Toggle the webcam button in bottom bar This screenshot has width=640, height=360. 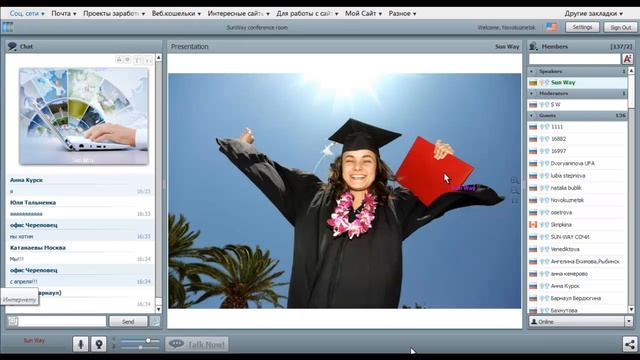click(98, 344)
